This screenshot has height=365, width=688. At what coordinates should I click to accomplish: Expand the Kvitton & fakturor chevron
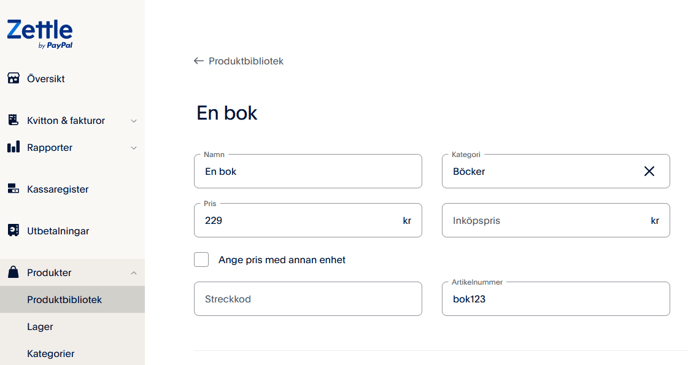pos(134,121)
